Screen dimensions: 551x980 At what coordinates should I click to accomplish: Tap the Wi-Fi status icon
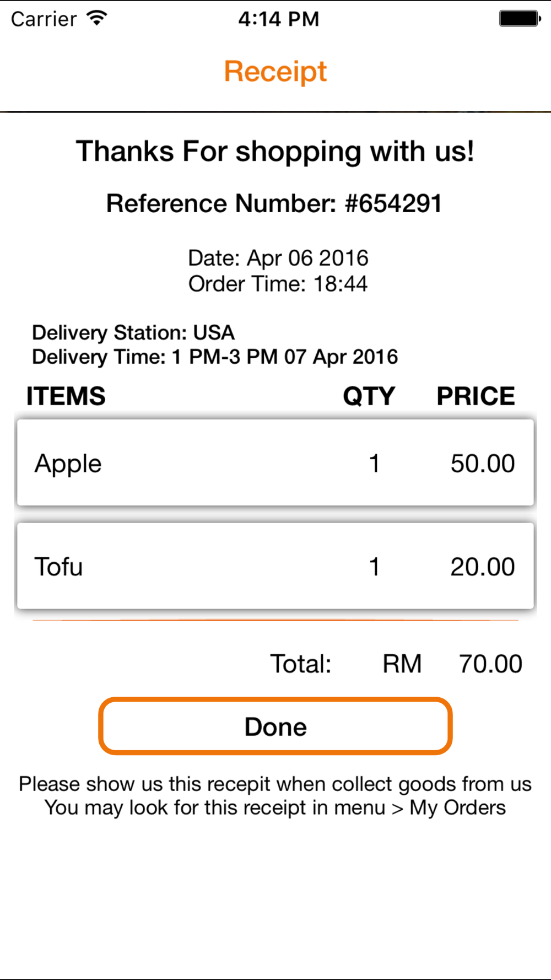point(97,18)
